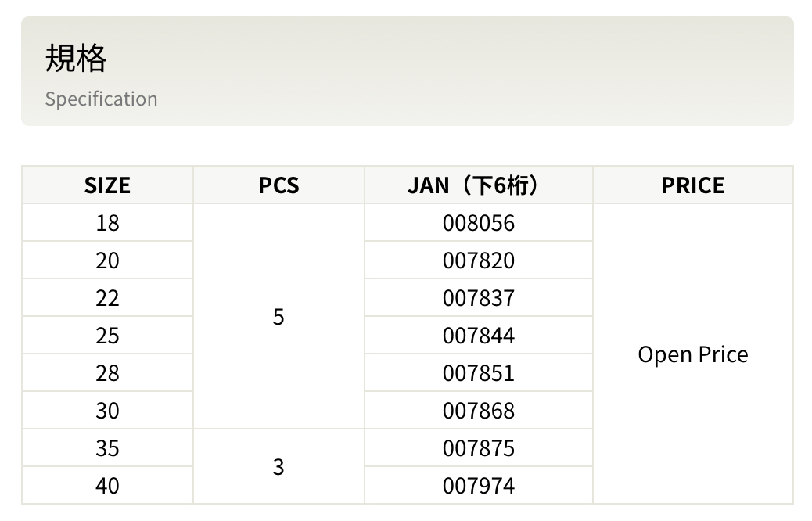Image resolution: width=812 pixels, height=521 pixels.
Task: Click the JAN column header
Action: point(478,185)
